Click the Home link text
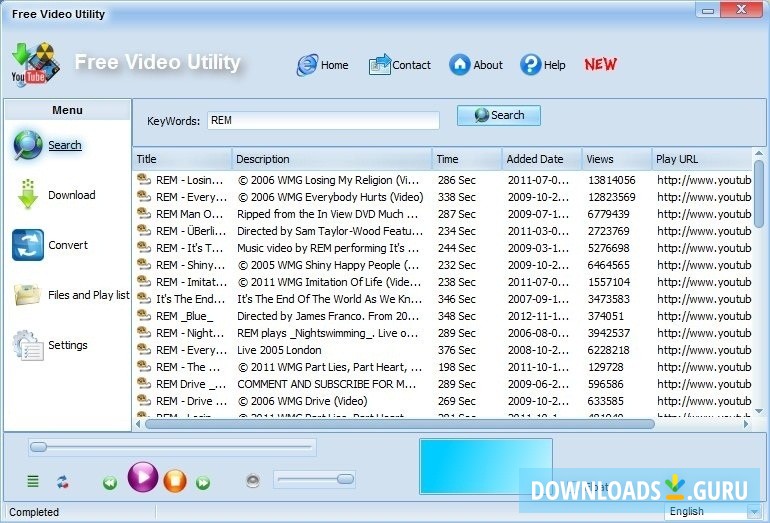This screenshot has width=770, height=523. click(x=334, y=65)
